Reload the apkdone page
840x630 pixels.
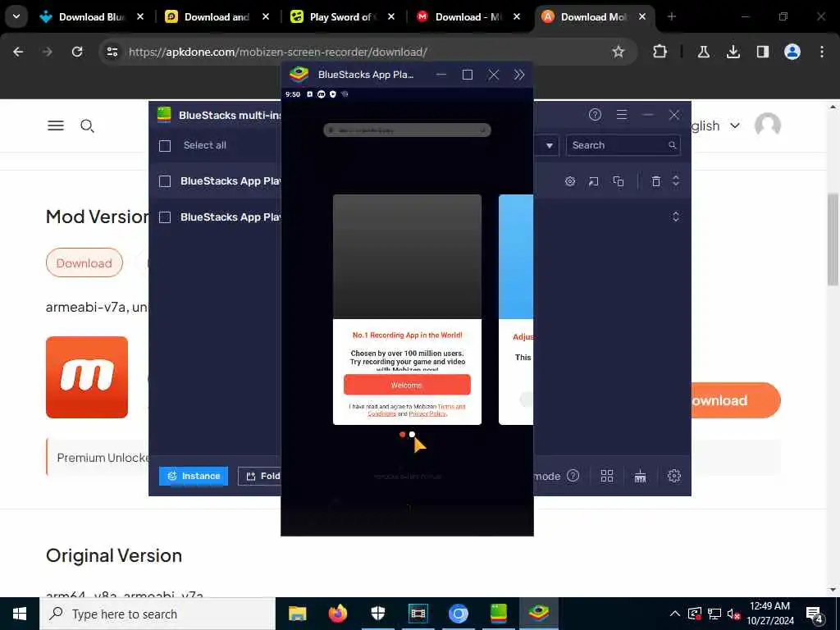tap(77, 52)
